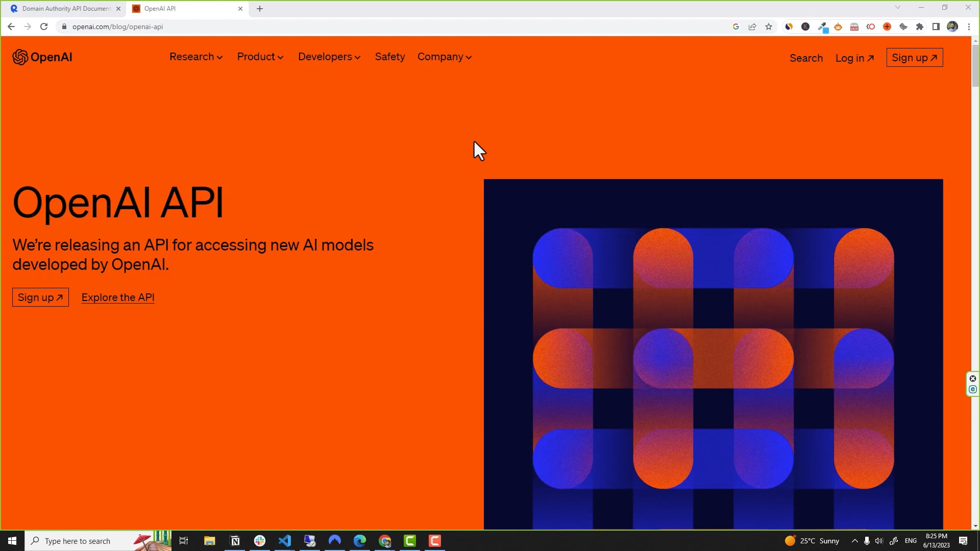This screenshot has width=980, height=551.
Task: Mute audio via the speaker tray icon
Action: (x=879, y=540)
